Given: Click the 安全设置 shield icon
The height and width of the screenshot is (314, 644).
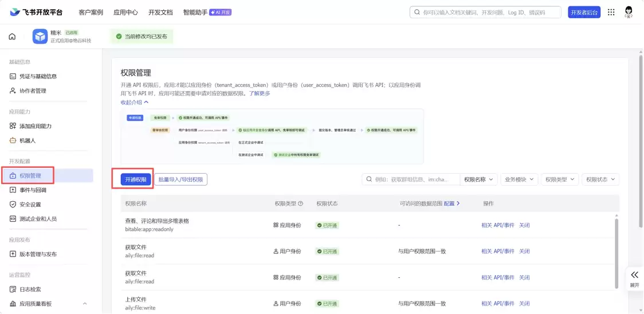Looking at the screenshot, I should [13, 204].
